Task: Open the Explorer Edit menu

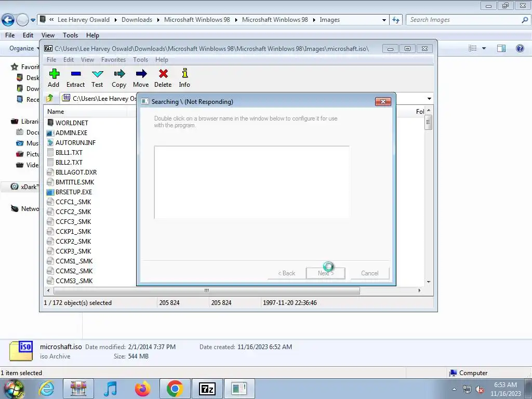Action: [x=28, y=35]
